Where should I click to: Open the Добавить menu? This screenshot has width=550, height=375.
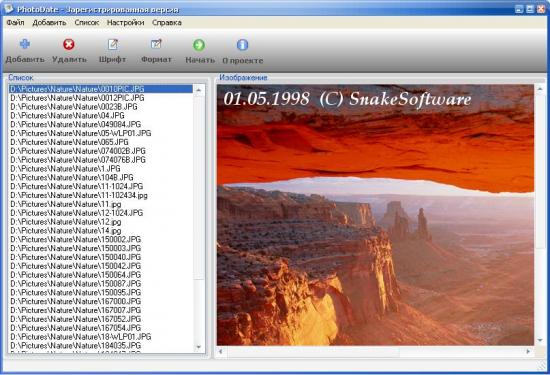click(49, 22)
